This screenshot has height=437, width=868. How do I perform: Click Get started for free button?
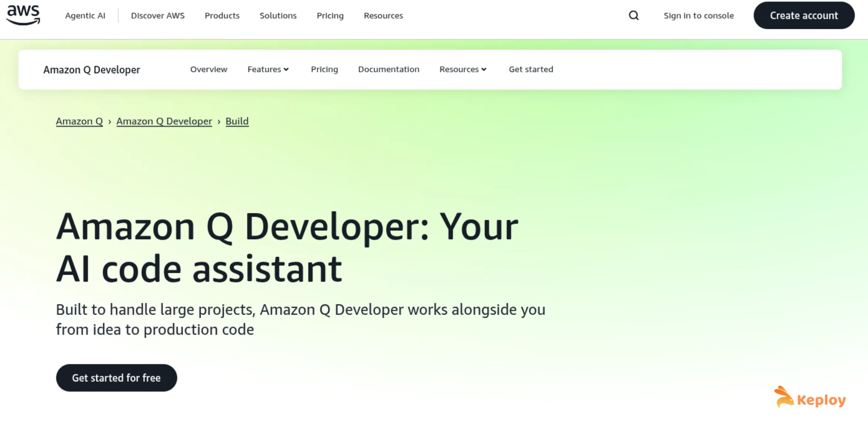click(x=116, y=378)
